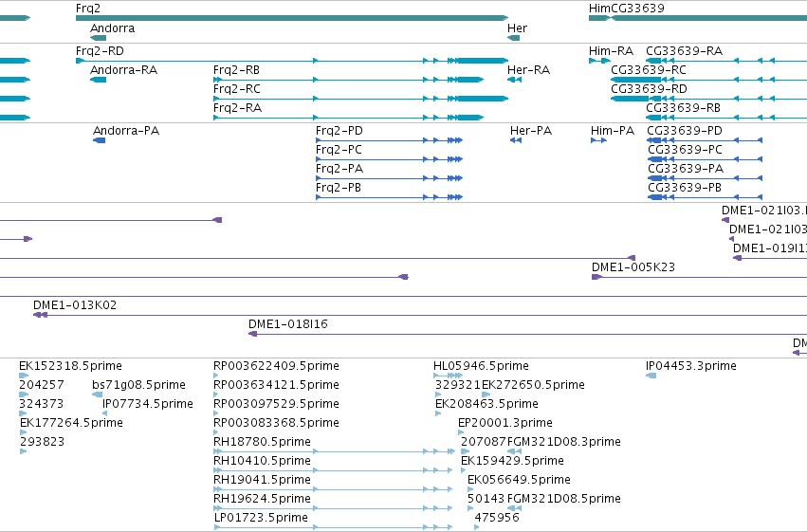Screen dimensions: 807x532
Task: Click the Her gene label
Action: coord(517,28)
